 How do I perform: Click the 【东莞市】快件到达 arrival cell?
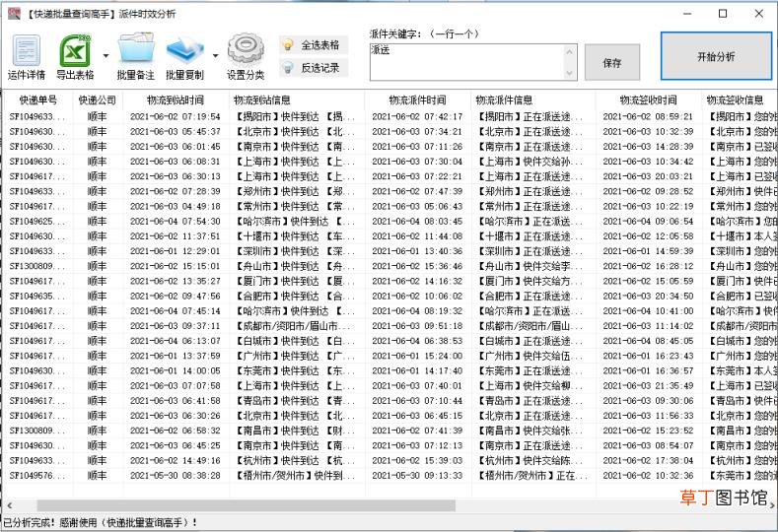[x=296, y=370]
